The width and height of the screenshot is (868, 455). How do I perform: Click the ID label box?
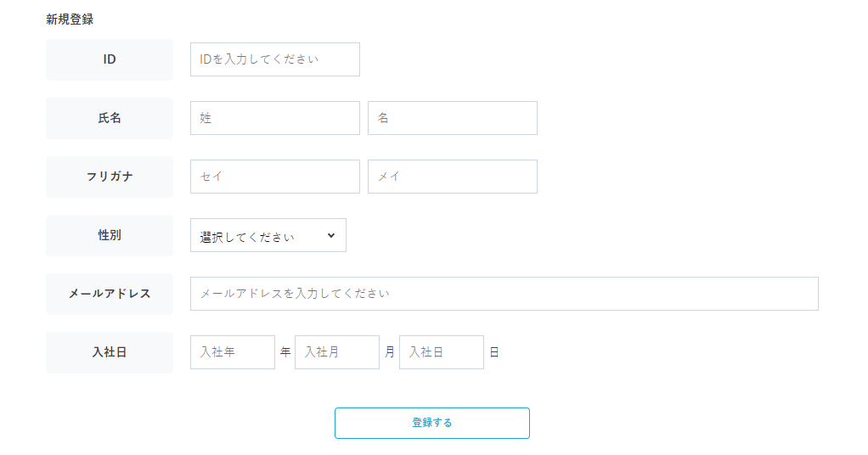110,60
